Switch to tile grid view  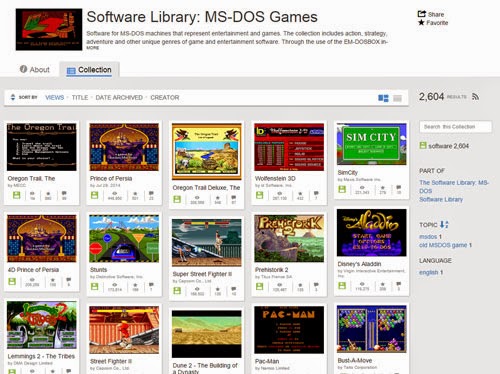point(383,98)
